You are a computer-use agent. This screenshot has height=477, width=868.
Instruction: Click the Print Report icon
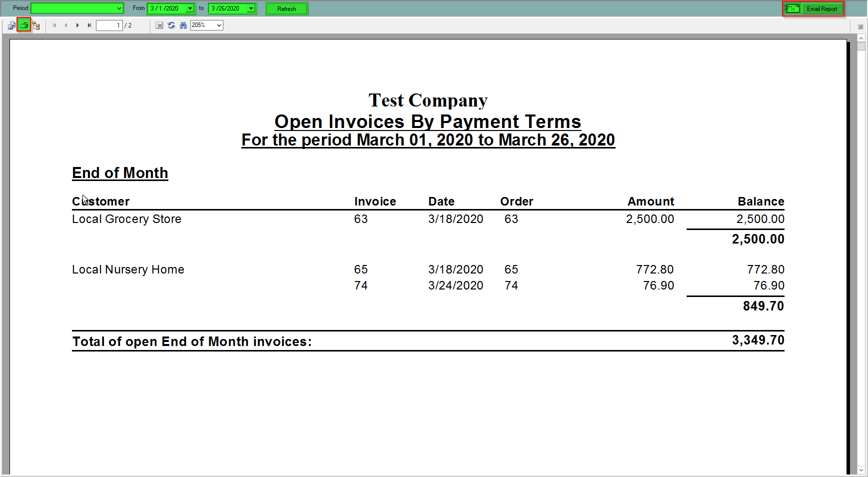(24, 25)
